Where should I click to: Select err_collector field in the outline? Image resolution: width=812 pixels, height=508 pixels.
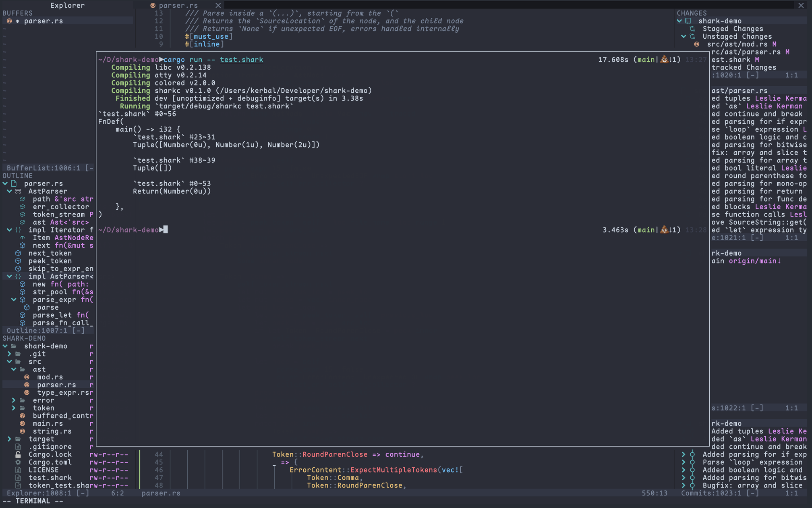[x=61, y=207]
